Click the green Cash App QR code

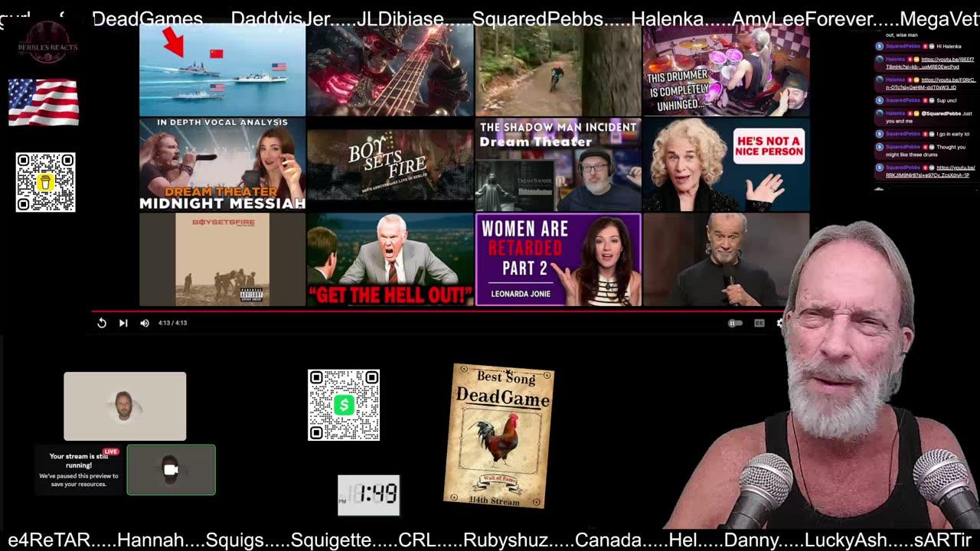344,405
